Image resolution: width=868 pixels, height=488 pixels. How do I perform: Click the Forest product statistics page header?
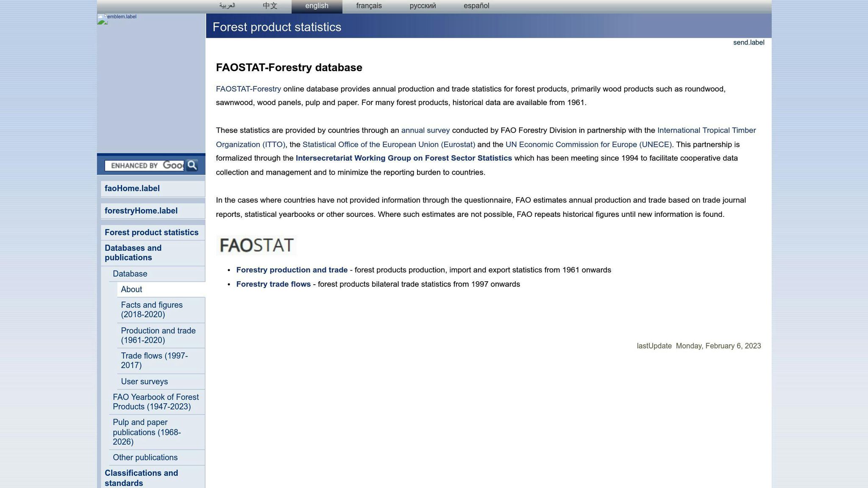point(277,27)
